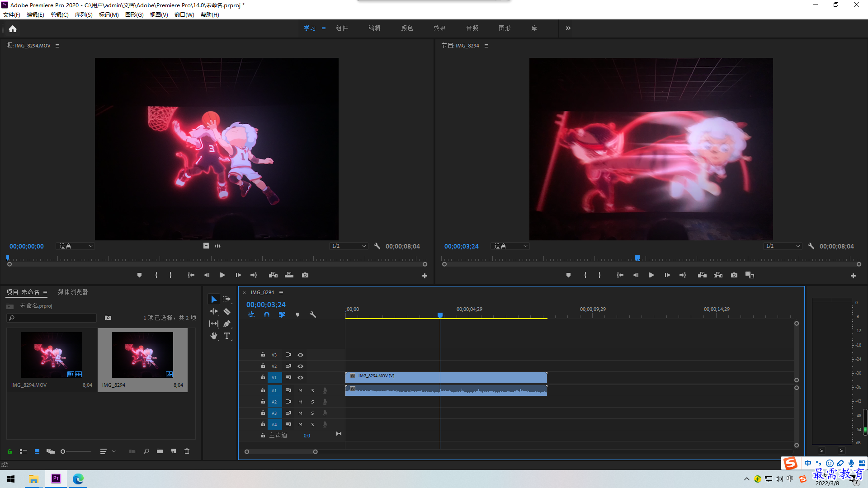Add a marker in the timeline header
This screenshot has height=488, width=868.
click(x=297, y=314)
